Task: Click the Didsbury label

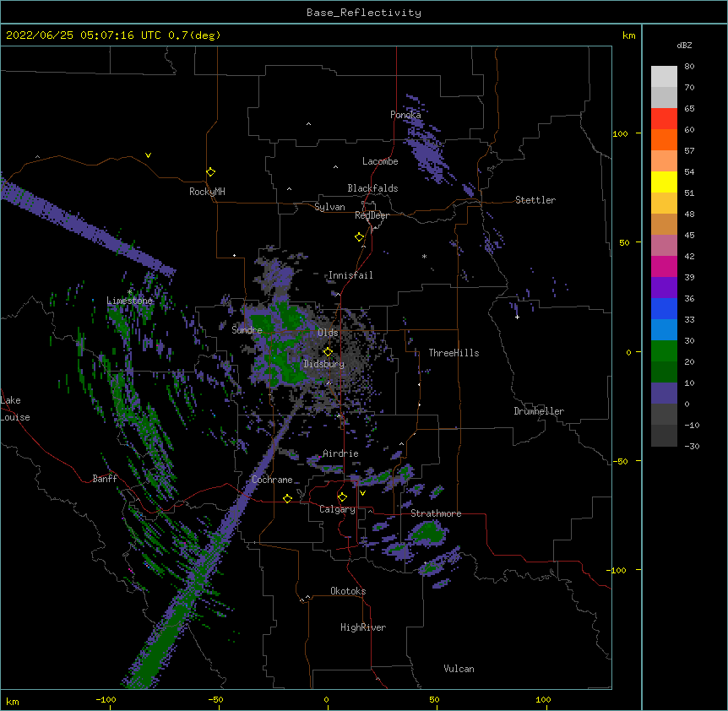Action: point(324,364)
